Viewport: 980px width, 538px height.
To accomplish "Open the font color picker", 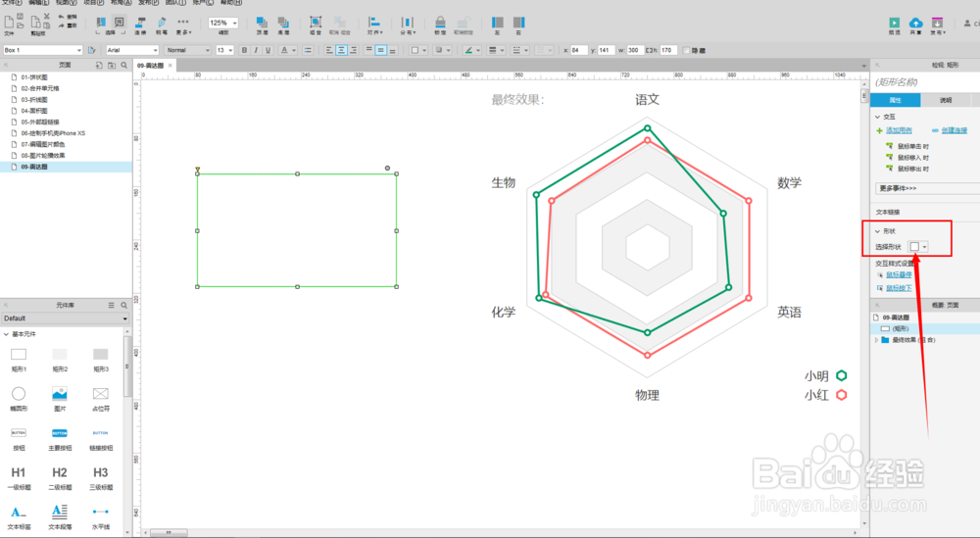I will [287, 50].
